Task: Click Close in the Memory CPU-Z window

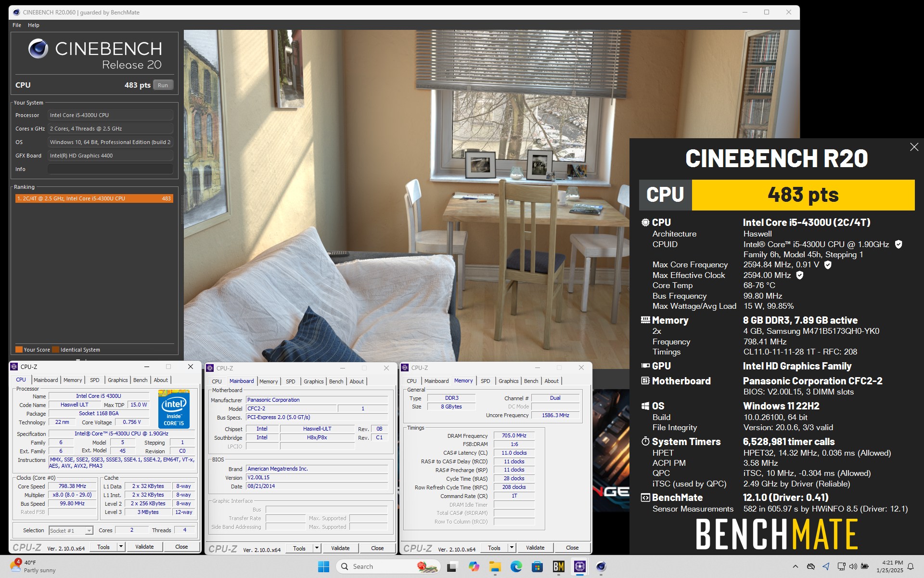Action: point(572,548)
